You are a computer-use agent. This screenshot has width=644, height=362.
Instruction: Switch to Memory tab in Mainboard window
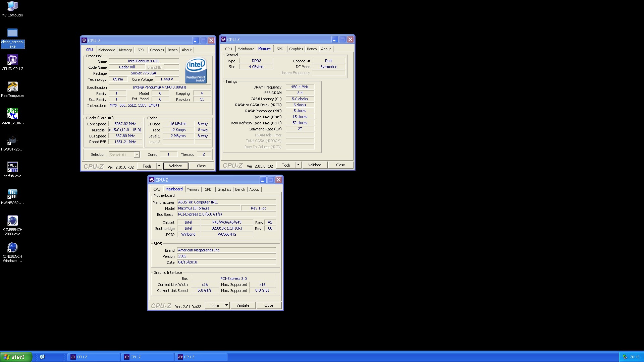click(x=193, y=189)
